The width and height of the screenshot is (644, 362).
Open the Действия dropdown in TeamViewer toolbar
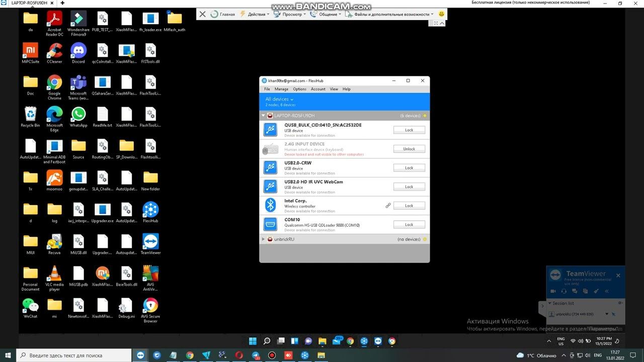tap(255, 14)
